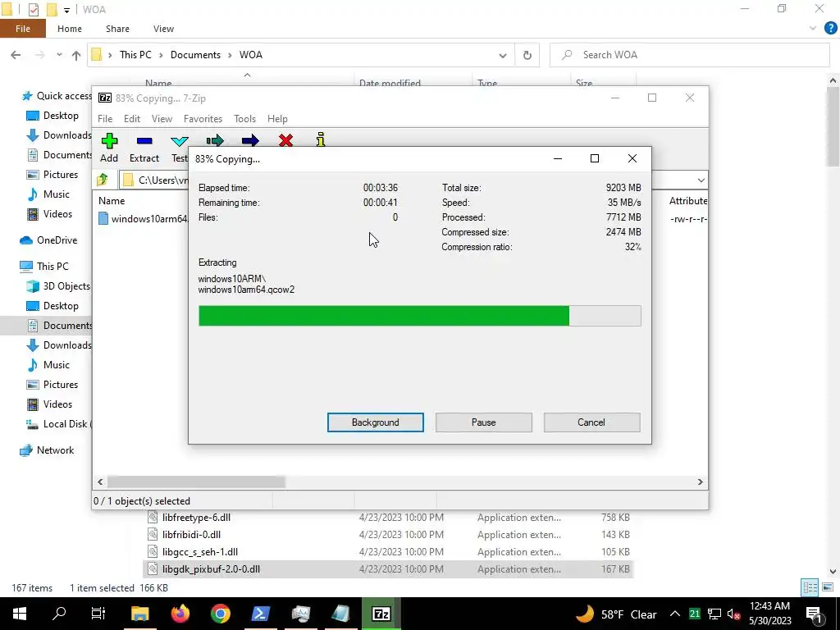
Task: Open the 7-Zip Tools menu
Action: 244,119
